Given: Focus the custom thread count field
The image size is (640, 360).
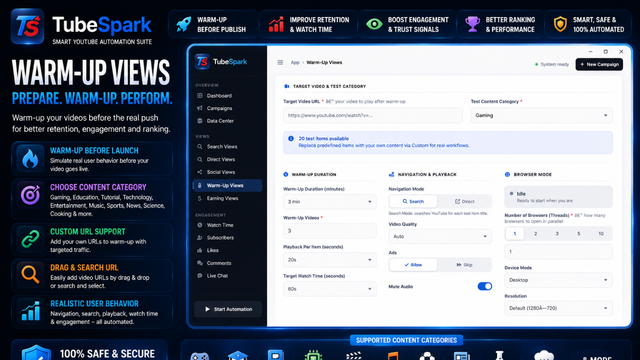Looking at the screenshot, I should (558, 252).
